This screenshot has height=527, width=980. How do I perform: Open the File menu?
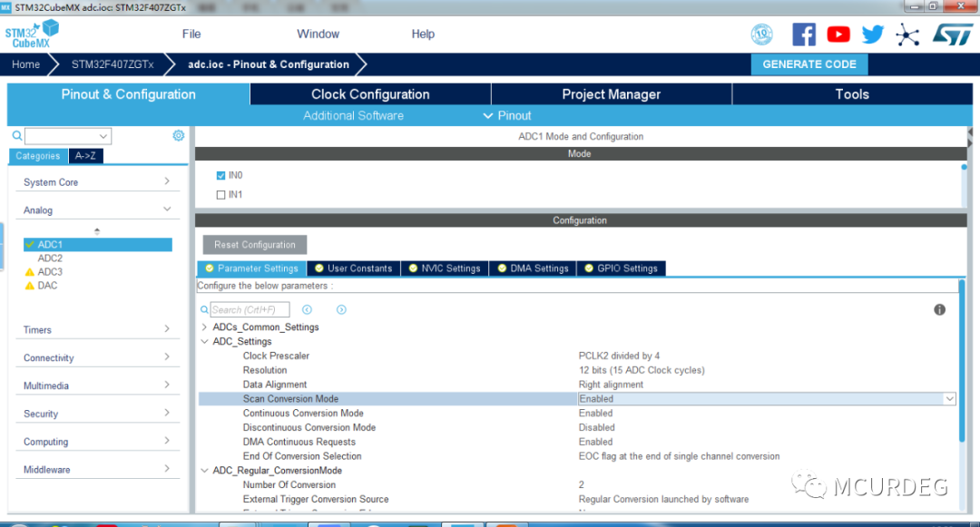[x=191, y=34]
